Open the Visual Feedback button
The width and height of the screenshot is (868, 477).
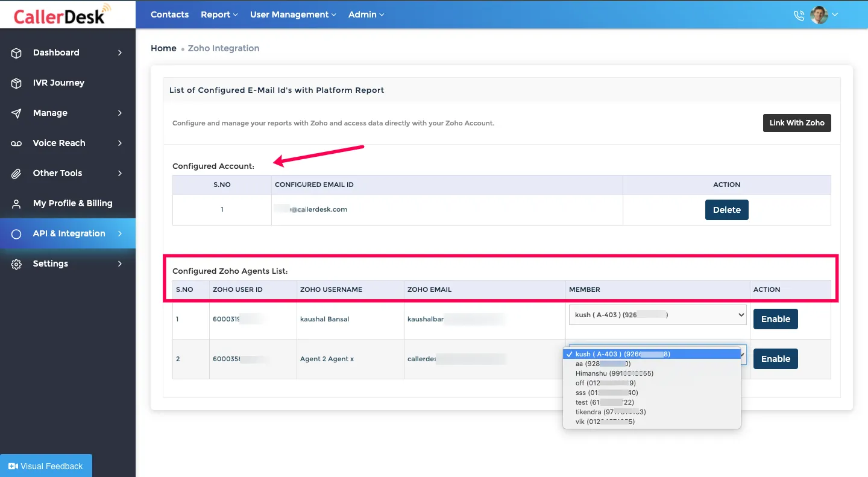tap(46, 466)
